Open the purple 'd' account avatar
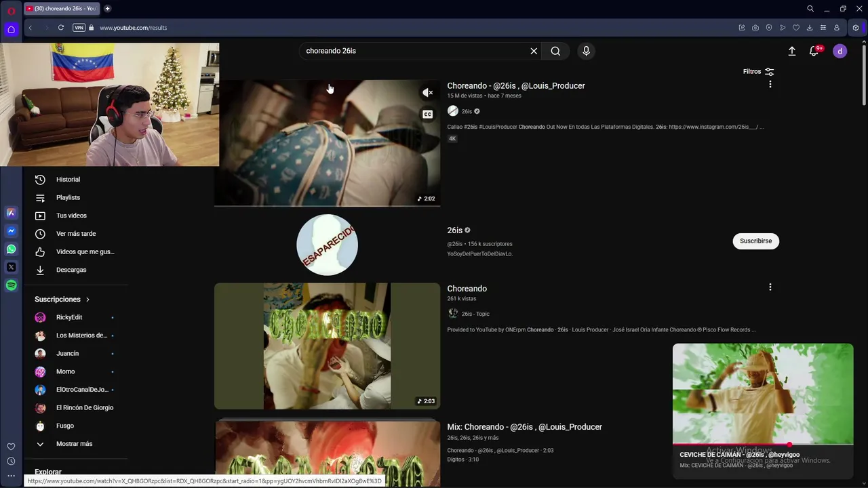Screen dimensions: 868x488 pyautogui.click(x=840, y=51)
